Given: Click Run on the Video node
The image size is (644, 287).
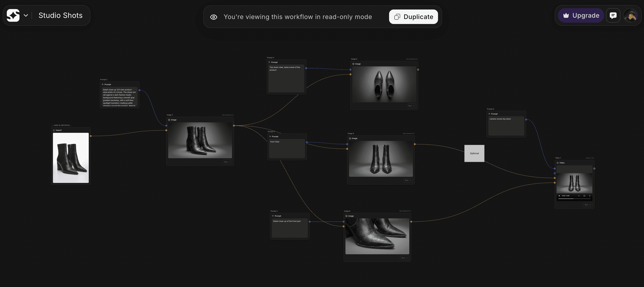Looking at the screenshot, I should coord(588,205).
